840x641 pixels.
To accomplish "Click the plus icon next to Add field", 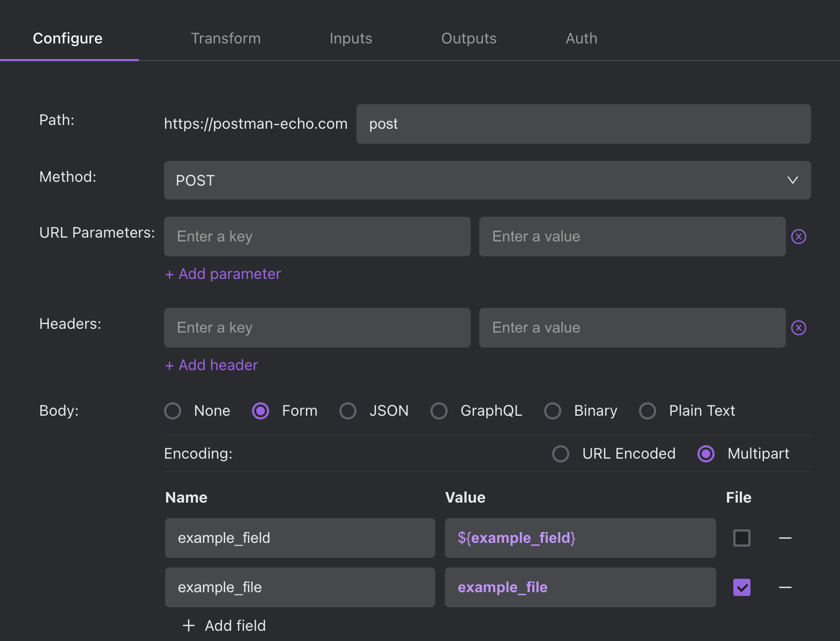I will pos(189,625).
